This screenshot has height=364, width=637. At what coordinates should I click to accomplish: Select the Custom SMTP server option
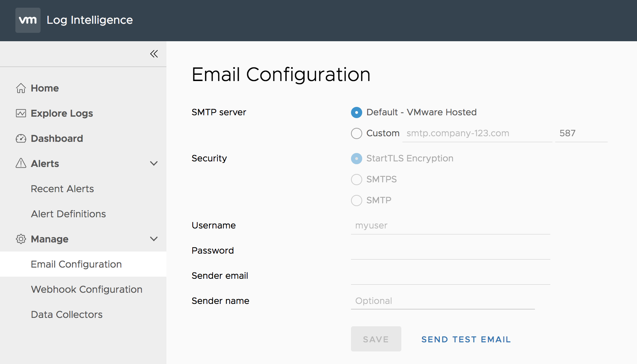click(x=356, y=133)
